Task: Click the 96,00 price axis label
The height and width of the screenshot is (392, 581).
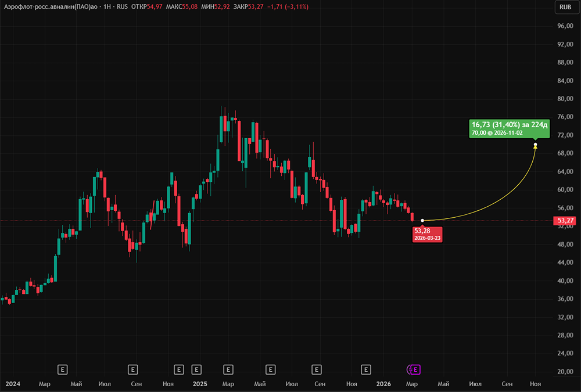Action: [565, 26]
